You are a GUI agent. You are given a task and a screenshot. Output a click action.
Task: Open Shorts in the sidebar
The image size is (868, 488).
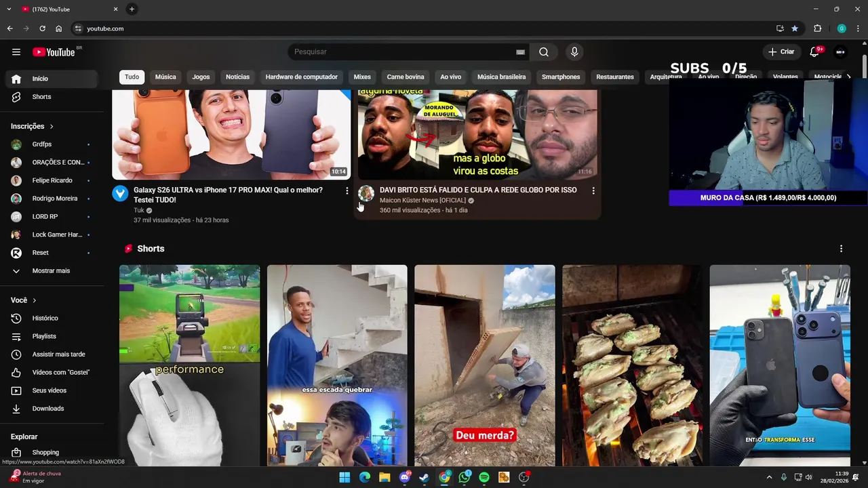click(51, 97)
